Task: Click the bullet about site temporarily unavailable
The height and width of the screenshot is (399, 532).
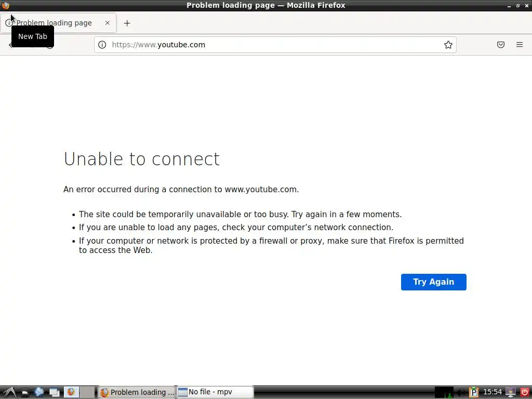Action: point(240,215)
